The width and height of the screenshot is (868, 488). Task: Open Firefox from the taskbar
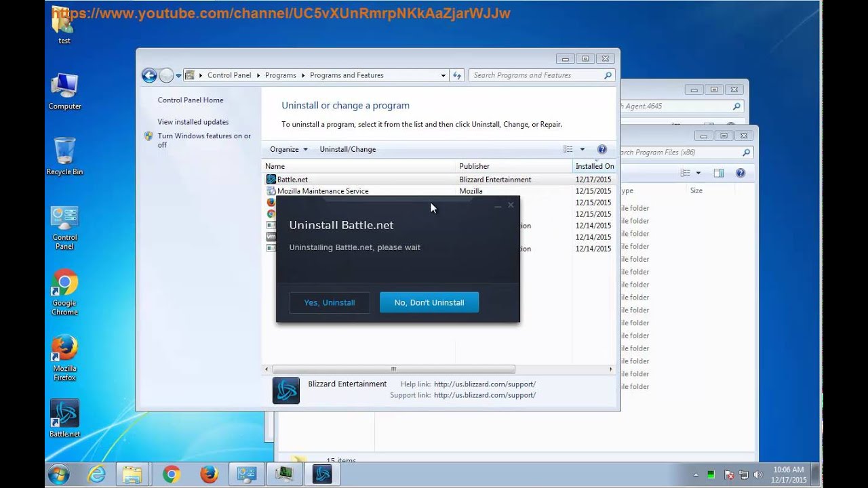pyautogui.click(x=209, y=474)
